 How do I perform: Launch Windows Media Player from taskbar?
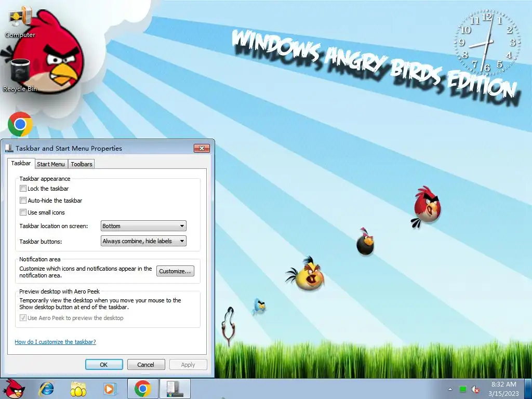110,389
